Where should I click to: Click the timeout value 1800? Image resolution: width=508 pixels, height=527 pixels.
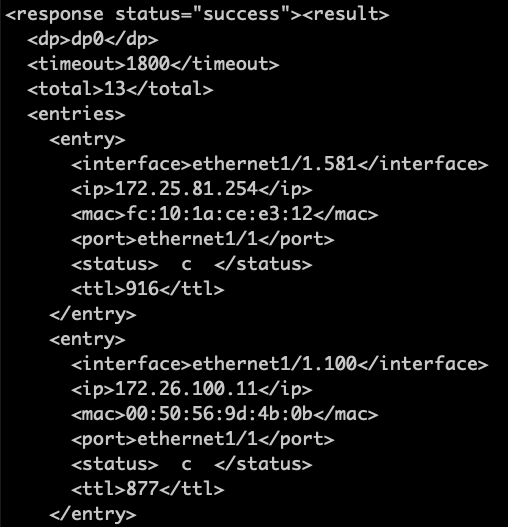[148, 64]
